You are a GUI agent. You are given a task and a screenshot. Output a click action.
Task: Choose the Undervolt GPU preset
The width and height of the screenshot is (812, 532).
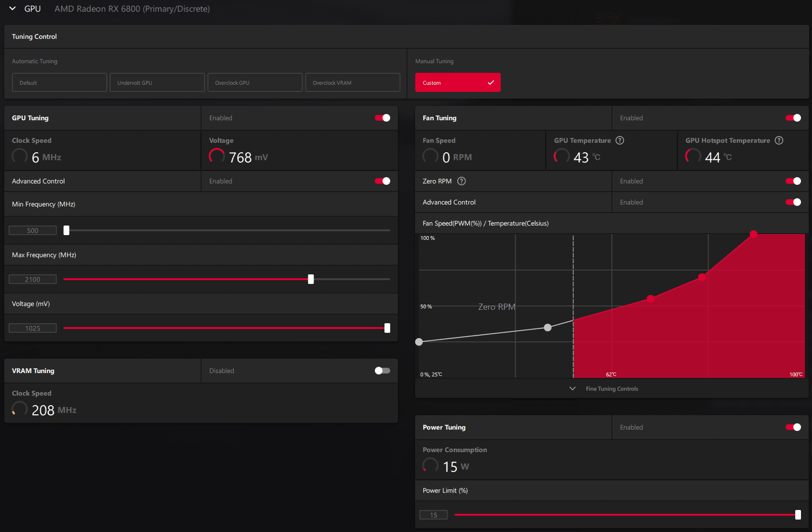pyautogui.click(x=157, y=82)
